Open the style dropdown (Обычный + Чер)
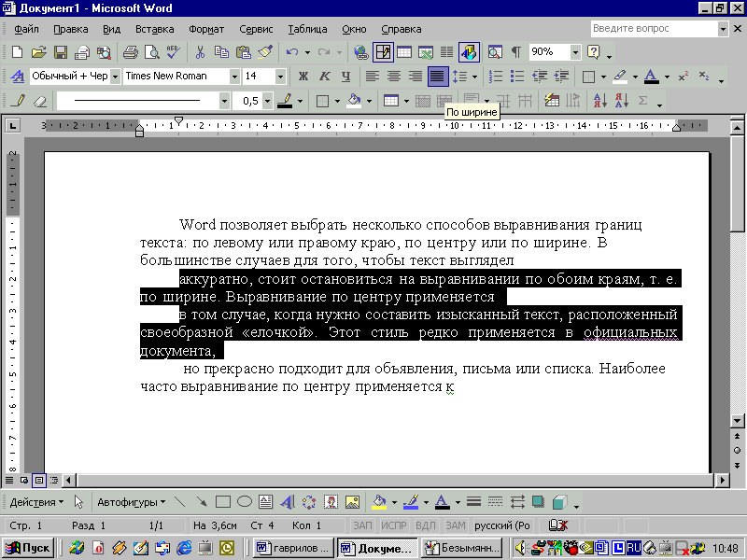Screen dimensions: 747x560 coord(115,77)
